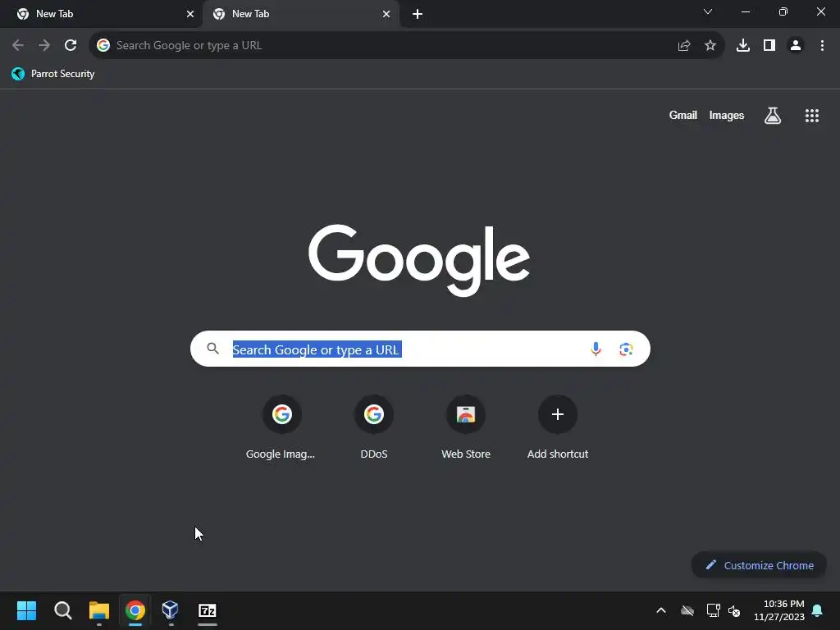840x630 pixels.
Task: Reload the current page
Action: [x=71, y=46]
